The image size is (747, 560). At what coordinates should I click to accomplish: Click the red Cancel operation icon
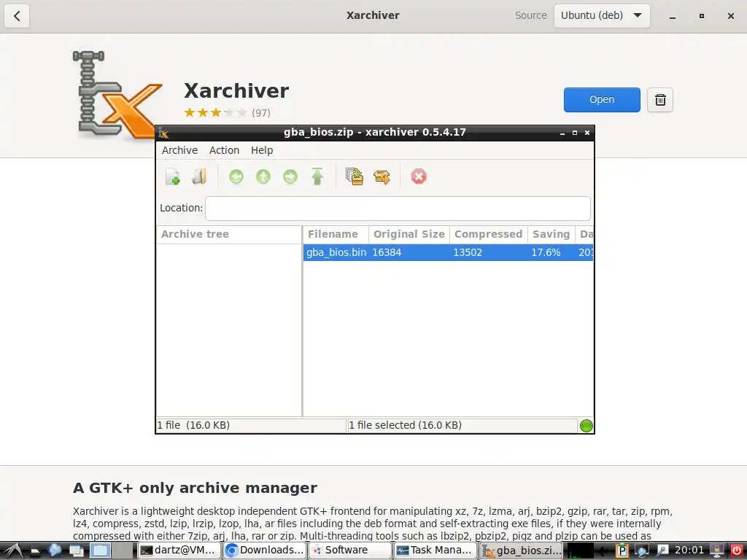click(419, 176)
